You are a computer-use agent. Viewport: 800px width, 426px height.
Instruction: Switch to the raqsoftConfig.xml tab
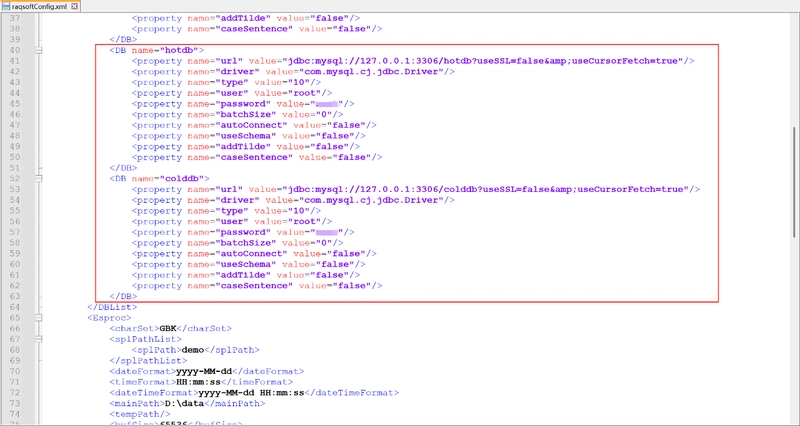[40, 7]
